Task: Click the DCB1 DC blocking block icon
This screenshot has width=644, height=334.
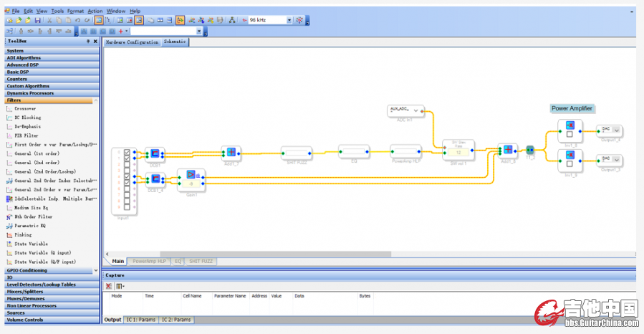Action: [155, 153]
